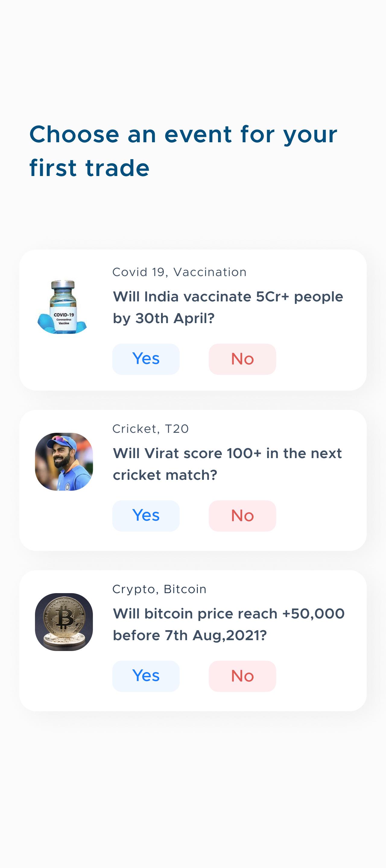This screenshot has height=868, width=386.
Task: Click the "Crypto, Bitcoin" category label
Action: [159, 589]
